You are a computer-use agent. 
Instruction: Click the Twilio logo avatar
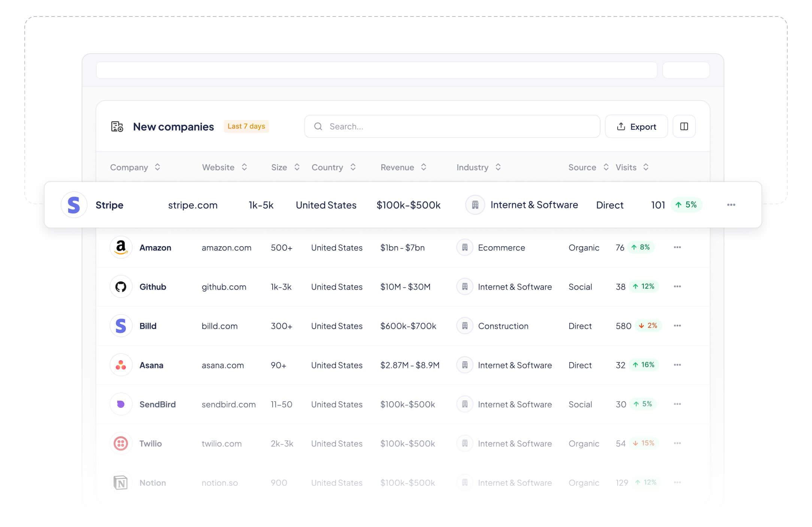(x=121, y=443)
